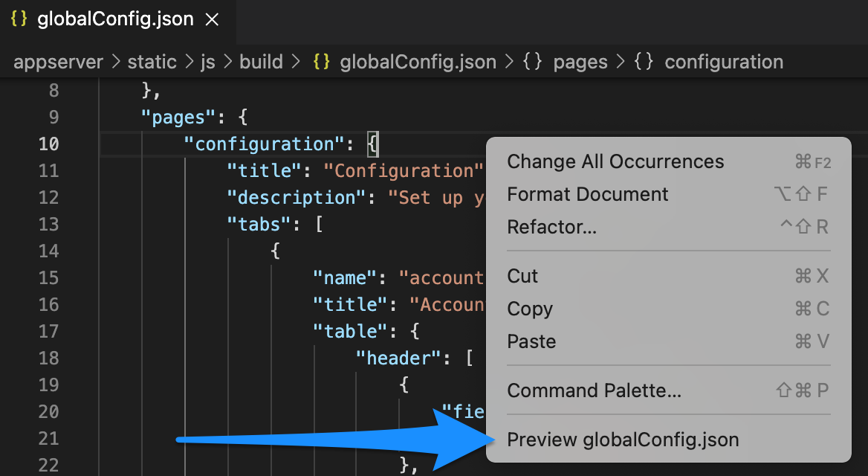Select Copy from the context menu
This screenshot has height=476, width=868.
(x=669, y=309)
